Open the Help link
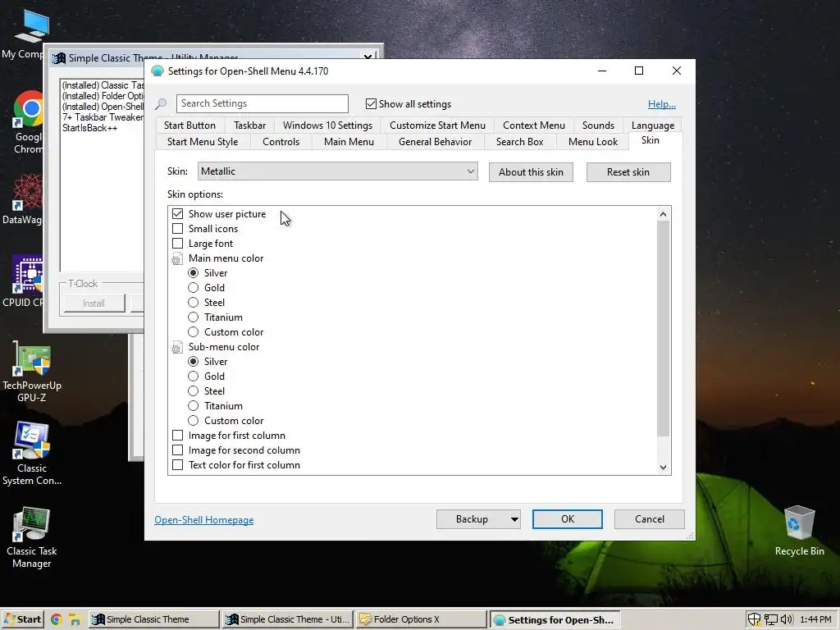The width and height of the screenshot is (840, 630). click(x=662, y=104)
